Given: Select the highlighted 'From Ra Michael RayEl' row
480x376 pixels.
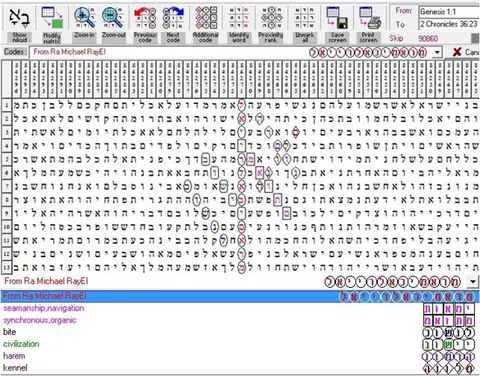Looking at the screenshot, I should click(240, 296).
